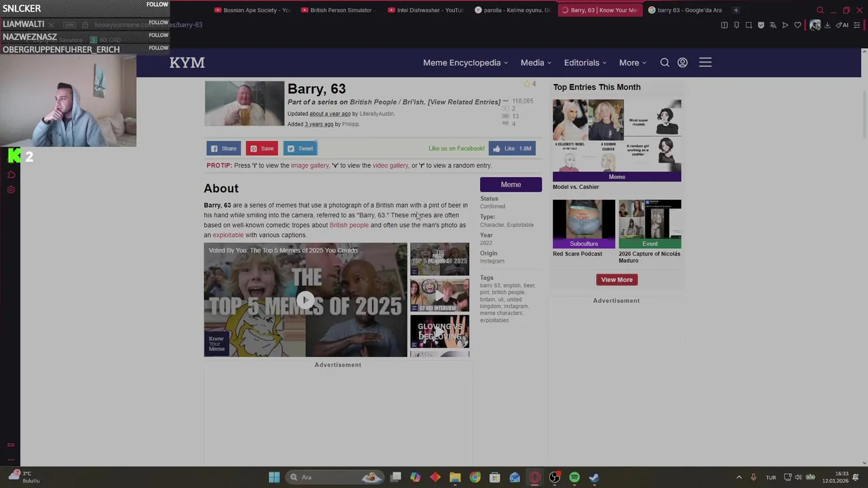Click the Opera GX taskbar icon

pos(534,477)
